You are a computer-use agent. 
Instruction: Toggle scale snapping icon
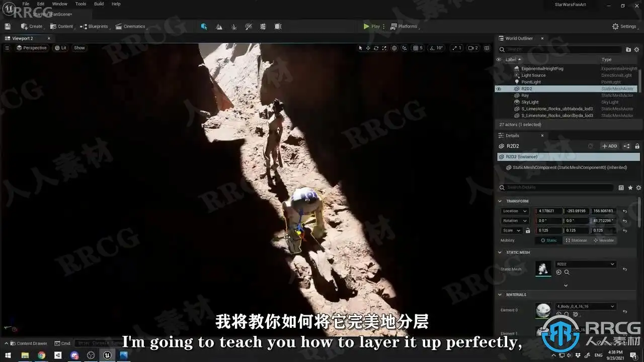click(x=454, y=48)
